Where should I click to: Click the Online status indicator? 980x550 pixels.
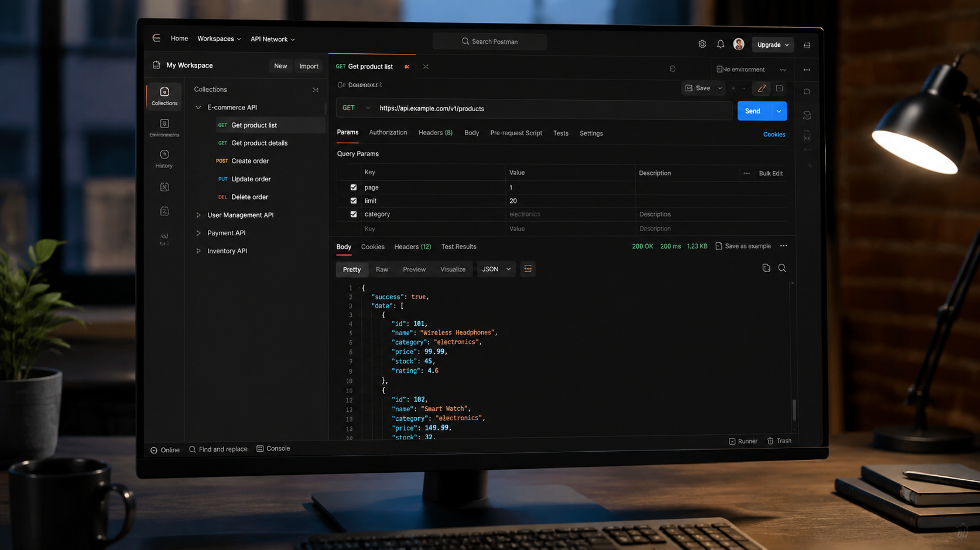[165, 450]
